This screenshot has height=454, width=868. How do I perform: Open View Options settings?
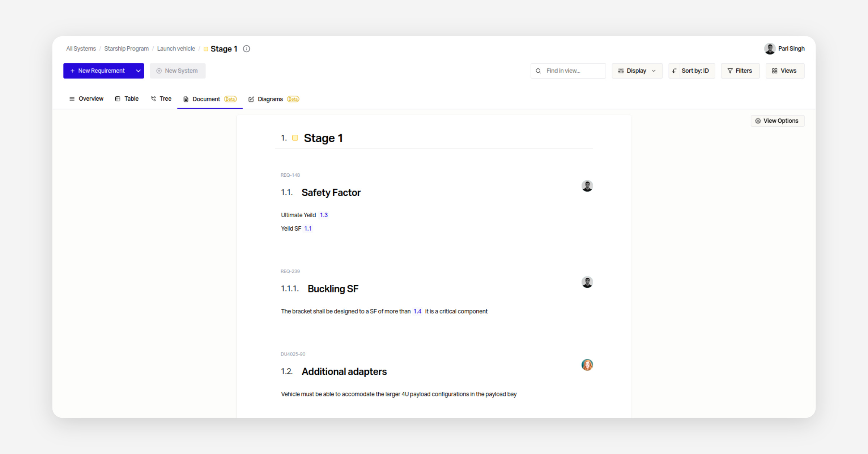pos(777,121)
